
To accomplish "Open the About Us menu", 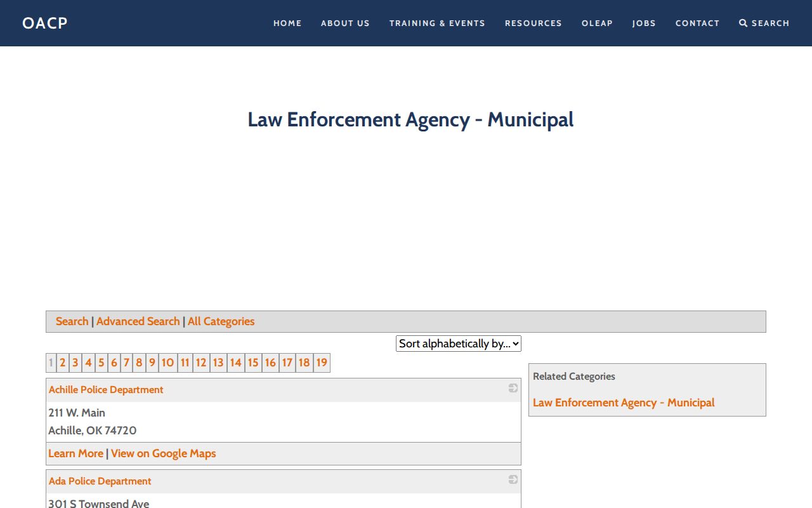I will pyautogui.click(x=345, y=23).
